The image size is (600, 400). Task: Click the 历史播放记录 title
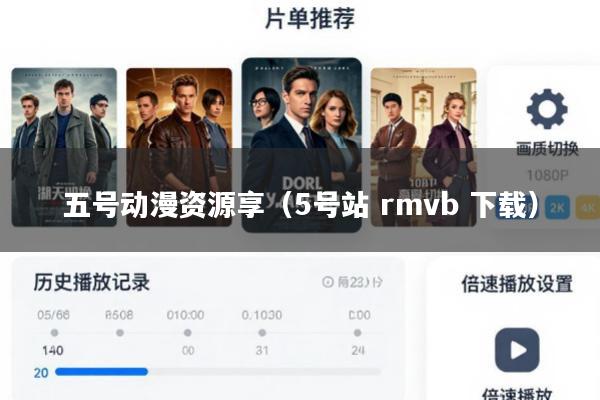coord(91,282)
